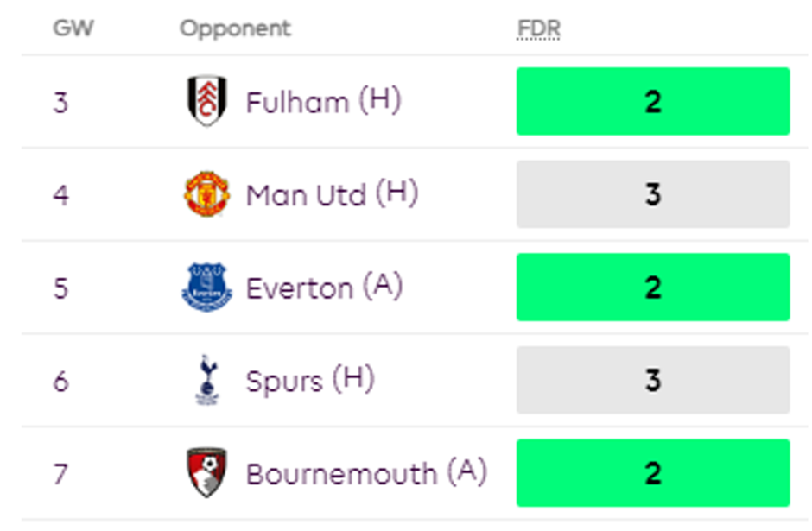
Task: Click the Bournemouth club crest icon
Action: (x=206, y=473)
